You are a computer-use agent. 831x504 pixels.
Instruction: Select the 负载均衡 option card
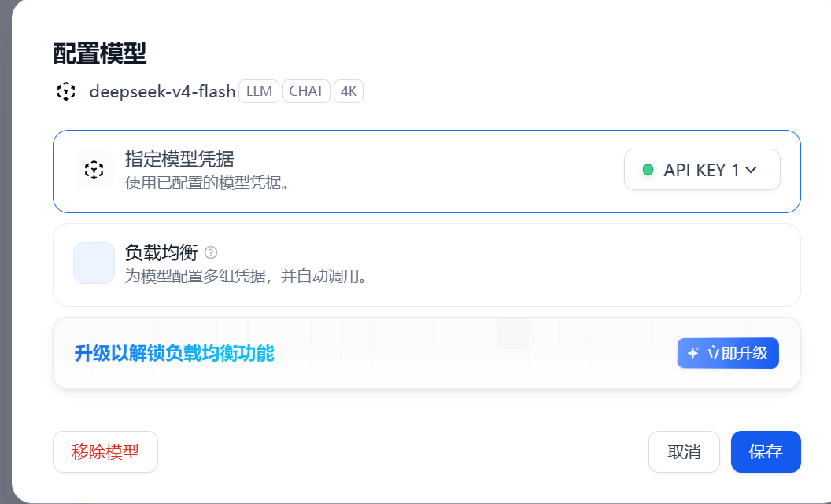[427, 265]
